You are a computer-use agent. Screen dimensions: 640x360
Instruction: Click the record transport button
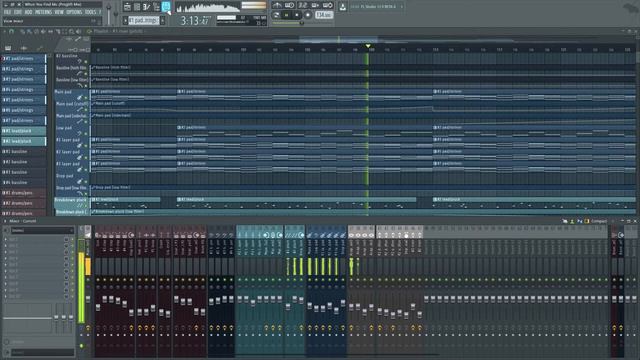307,15
